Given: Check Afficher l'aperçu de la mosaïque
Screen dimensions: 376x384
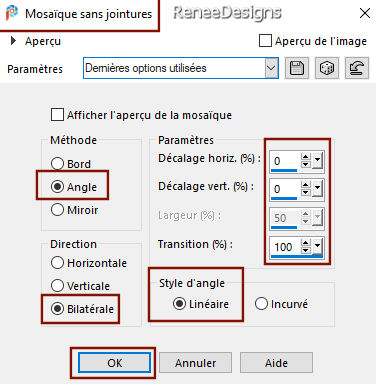Looking at the screenshot, I should click(57, 115).
